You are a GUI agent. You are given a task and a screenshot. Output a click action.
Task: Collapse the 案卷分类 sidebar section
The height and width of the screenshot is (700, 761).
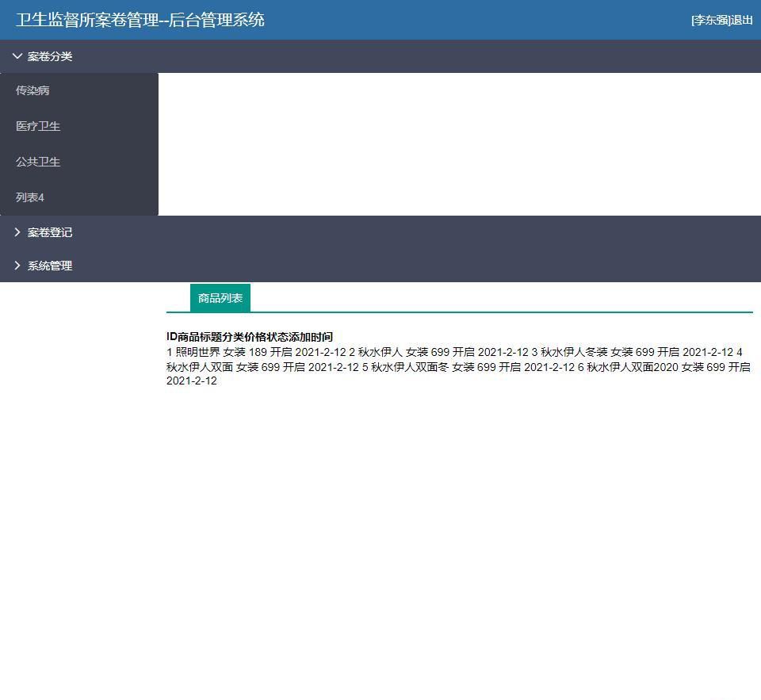click(x=48, y=56)
